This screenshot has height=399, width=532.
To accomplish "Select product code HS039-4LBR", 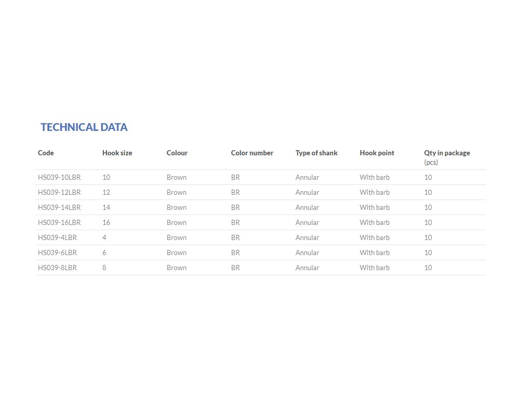I will click(57, 238).
